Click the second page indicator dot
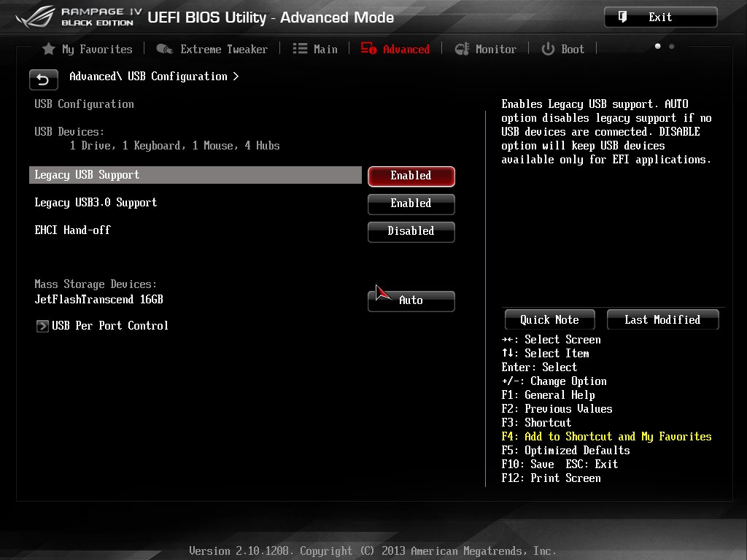The width and height of the screenshot is (747, 560). coord(671,47)
